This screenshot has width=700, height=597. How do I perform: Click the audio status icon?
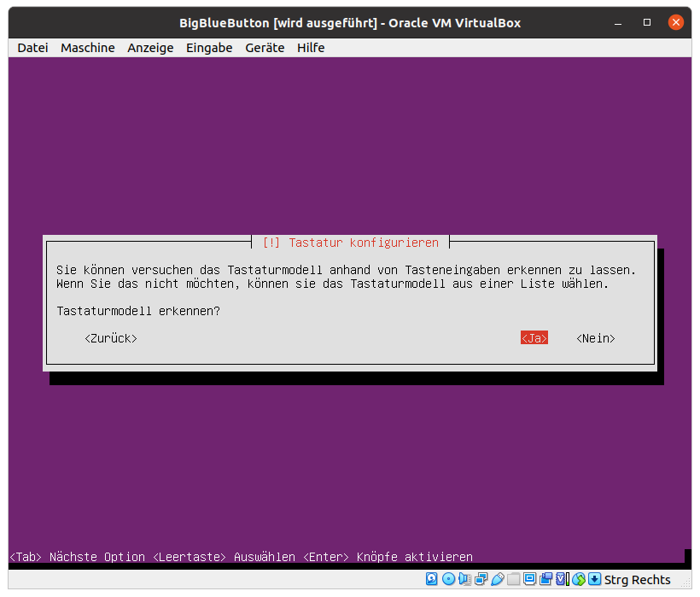click(464, 579)
